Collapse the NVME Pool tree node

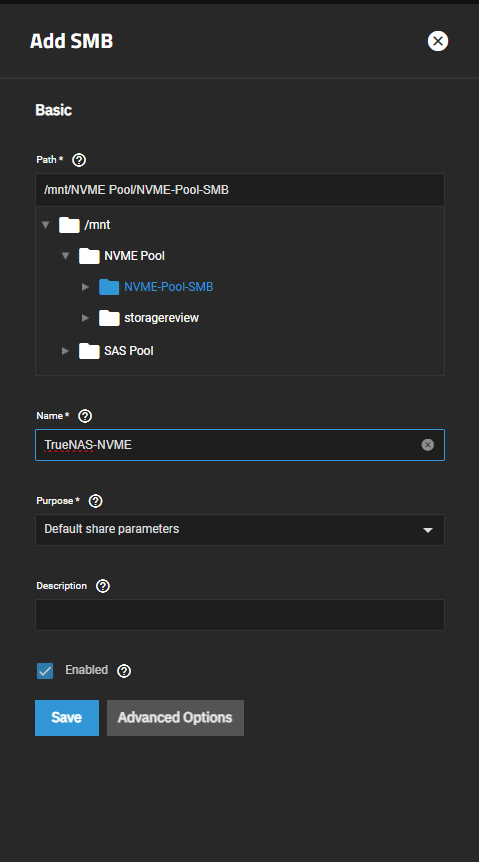coord(65,256)
